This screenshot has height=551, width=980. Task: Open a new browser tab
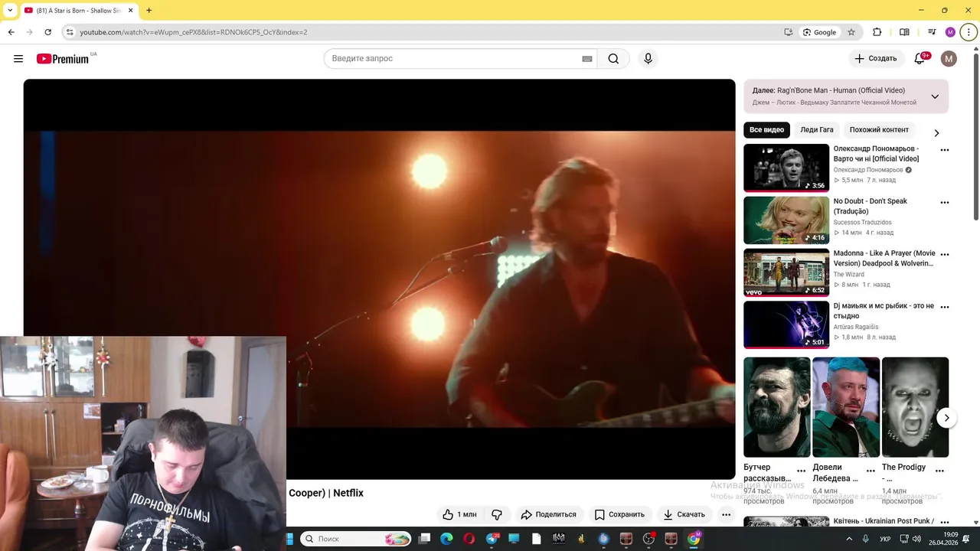click(x=149, y=11)
